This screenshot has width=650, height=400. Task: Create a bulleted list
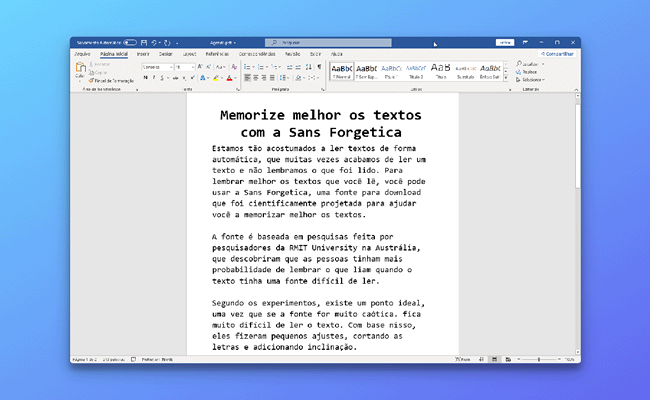click(247, 67)
